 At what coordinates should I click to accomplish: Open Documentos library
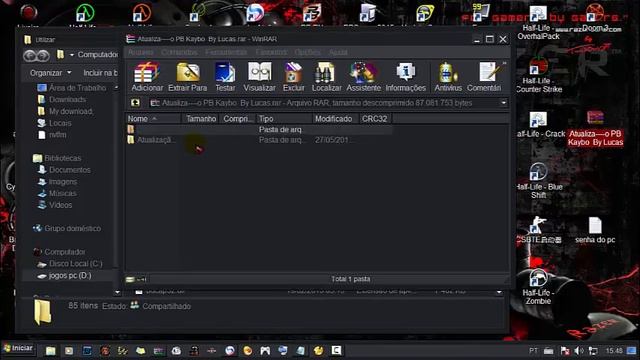coord(64,170)
